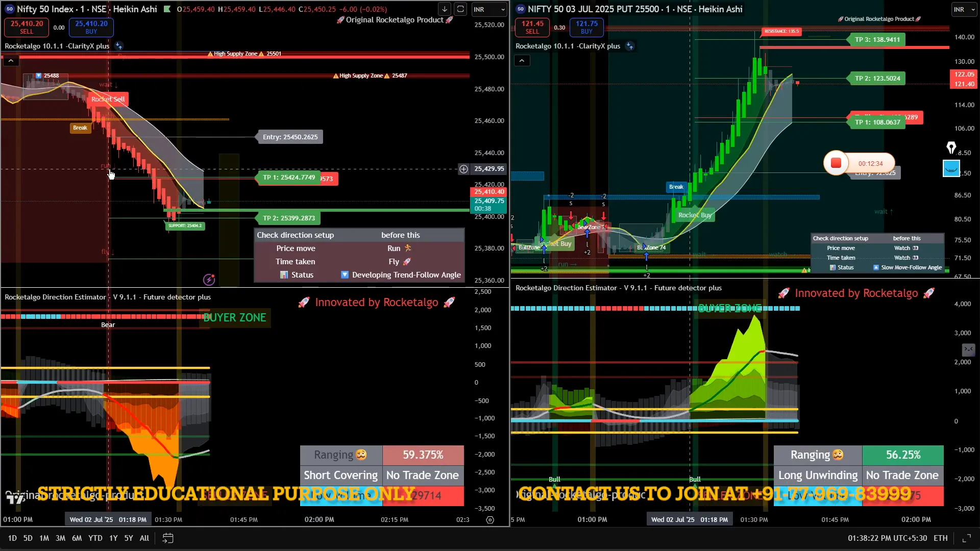The width and height of the screenshot is (980, 551).
Task: Open the left chart INR currency dropdown
Action: pos(489,9)
